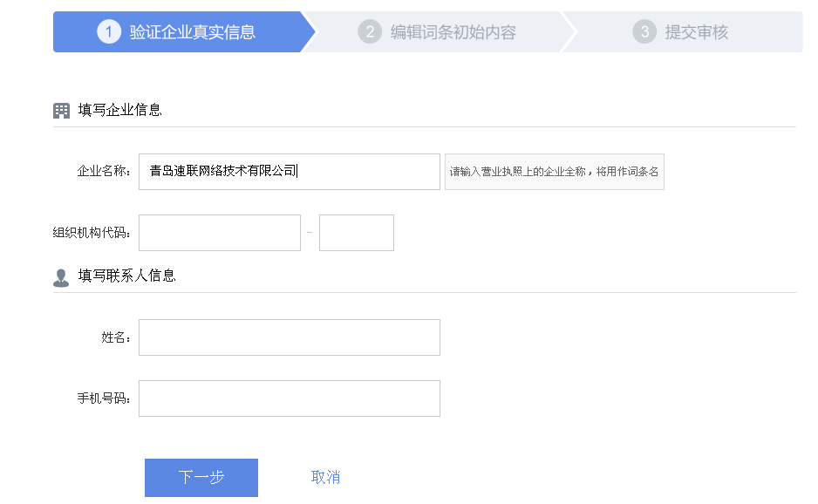Image resolution: width=818 pixels, height=504 pixels.
Task: Click inside the 姓名 input field
Action: click(289, 337)
